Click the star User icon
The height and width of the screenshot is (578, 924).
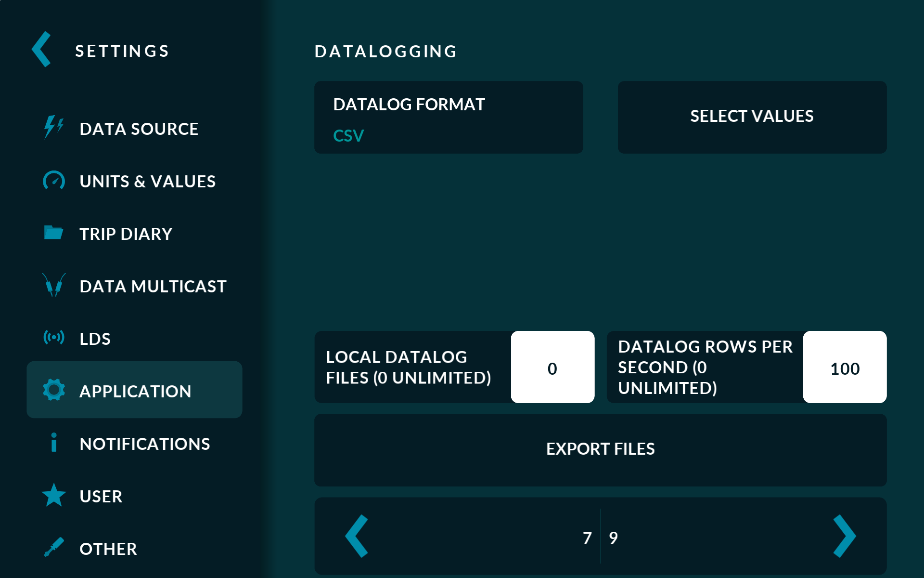(53, 495)
